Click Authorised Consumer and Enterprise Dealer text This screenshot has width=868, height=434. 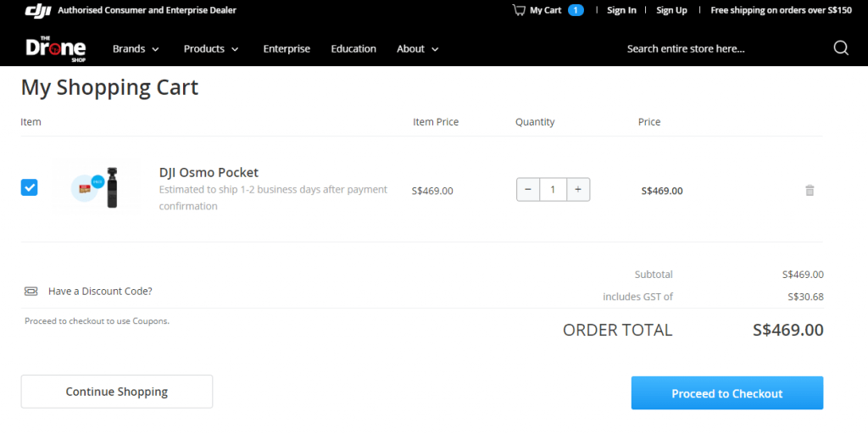pos(147,10)
